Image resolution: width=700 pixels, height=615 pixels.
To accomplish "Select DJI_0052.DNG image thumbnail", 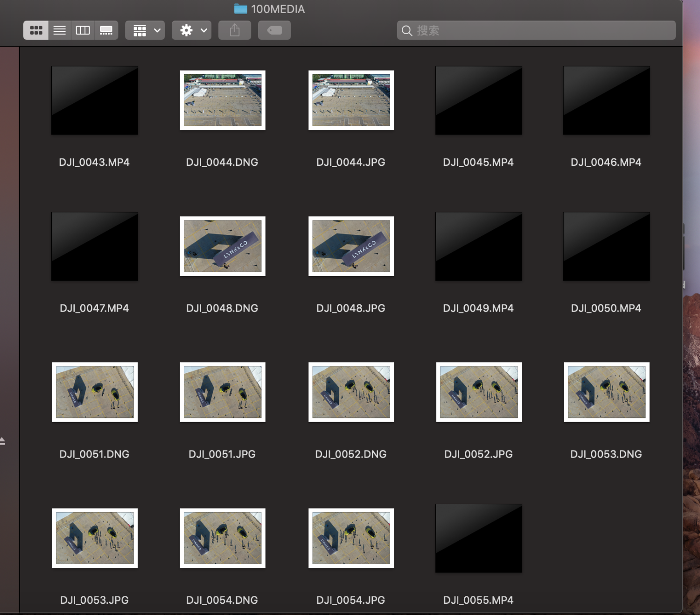I will tap(351, 392).
